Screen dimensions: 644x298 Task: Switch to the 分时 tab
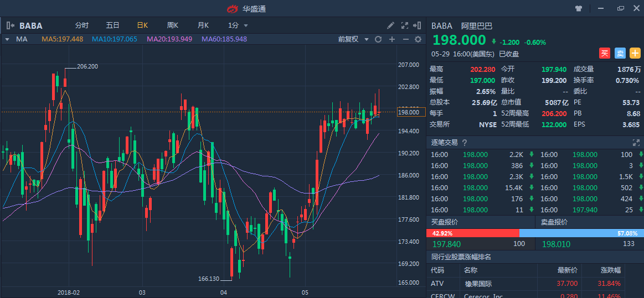[x=81, y=25]
